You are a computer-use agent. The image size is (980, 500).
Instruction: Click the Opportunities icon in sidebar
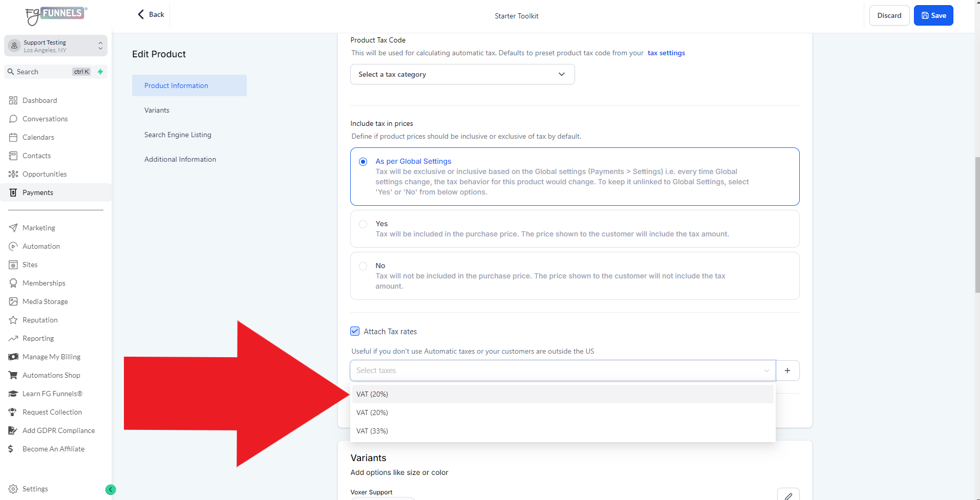[13, 174]
